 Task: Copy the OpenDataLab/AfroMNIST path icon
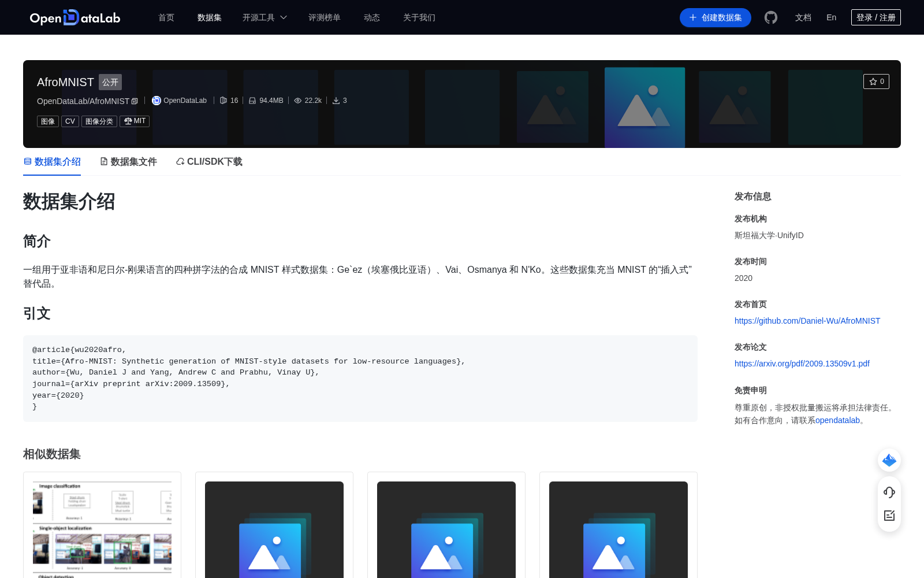(x=135, y=101)
